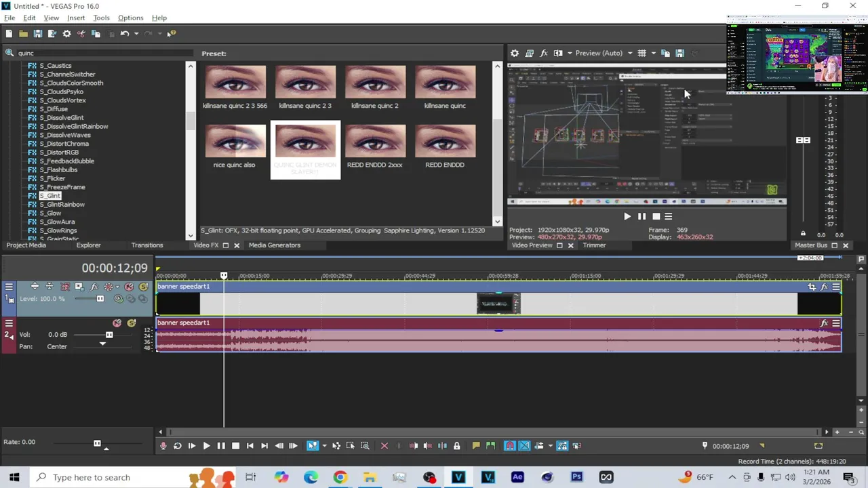
Task: Toggle Automatic Crossfades icon
Action: (x=524, y=445)
